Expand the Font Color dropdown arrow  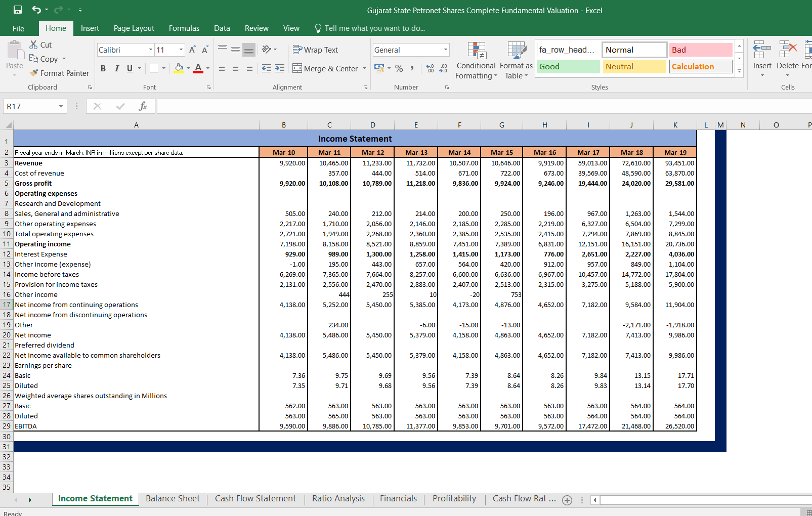tap(208, 68)
